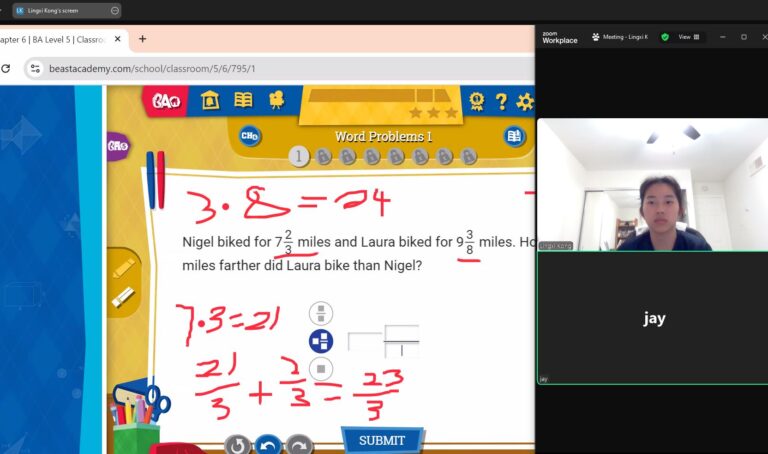The width and height of the screenshot is (768, 454).
Task: Choose the mixed number answer format
Action: coord(321,341)
